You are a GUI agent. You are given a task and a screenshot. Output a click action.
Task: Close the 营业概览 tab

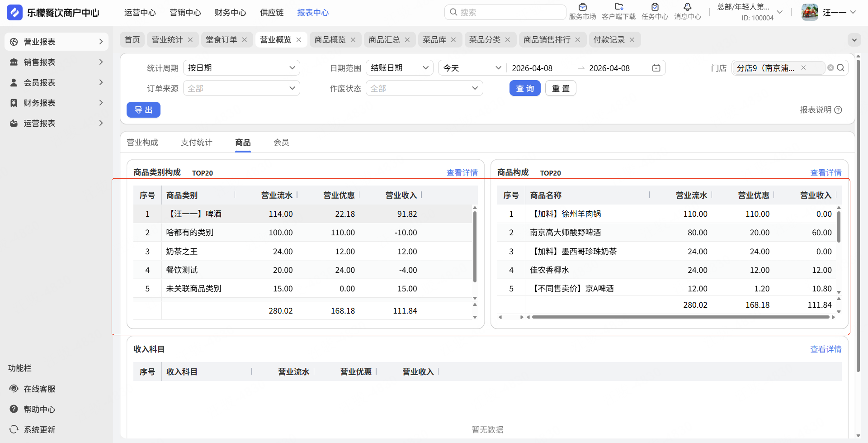tap(299, 40)
